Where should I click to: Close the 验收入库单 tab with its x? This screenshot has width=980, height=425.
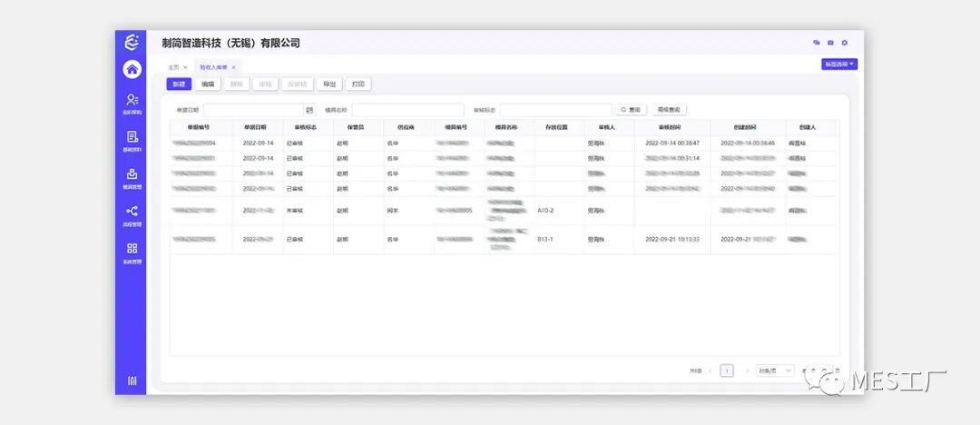[234, 67]
